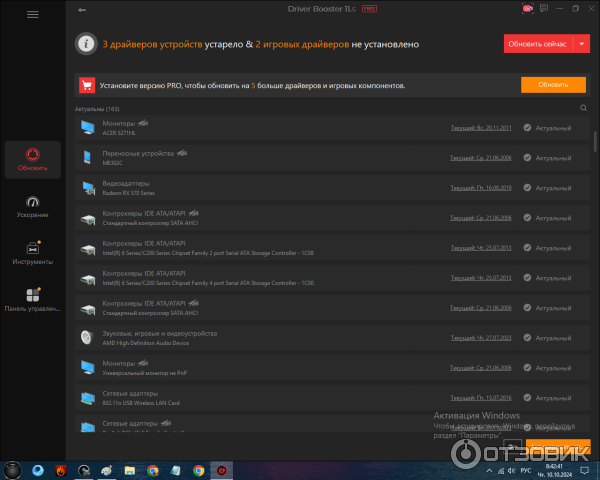600x480 pixels.
Task: Click the status checkmark for ACER S271HL
Action: [x=528, y=128]
